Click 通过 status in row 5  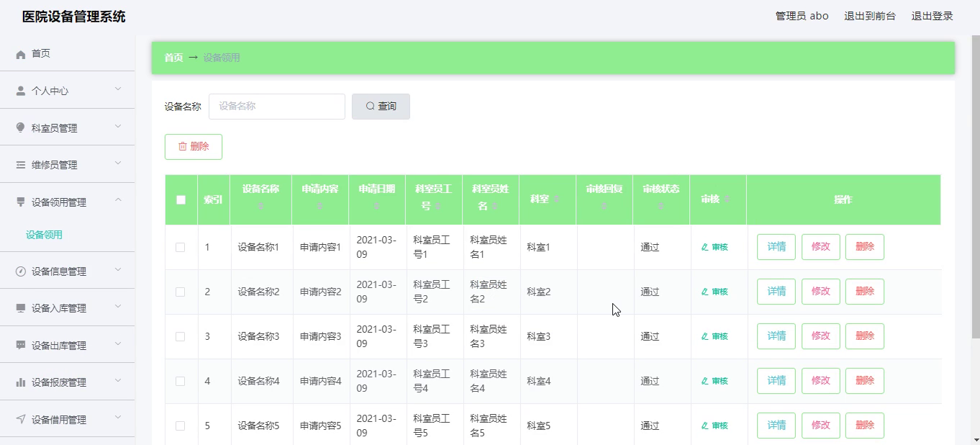click(650, 426)
